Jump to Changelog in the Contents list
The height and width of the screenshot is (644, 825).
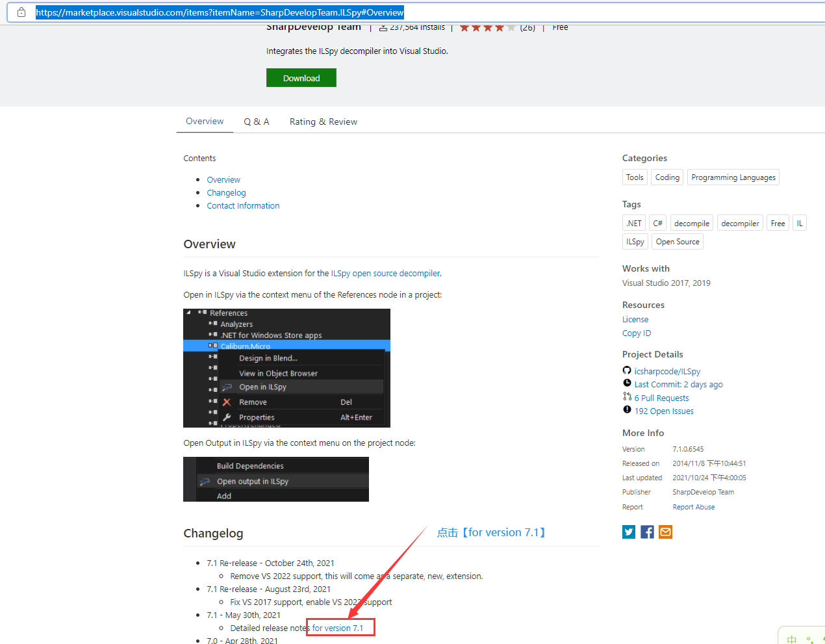[226, 193]
